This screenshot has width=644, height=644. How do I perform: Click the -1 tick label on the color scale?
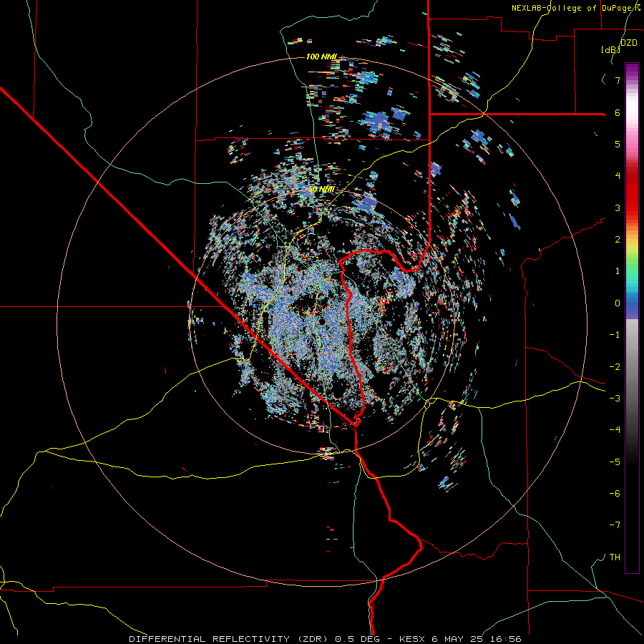615,335
